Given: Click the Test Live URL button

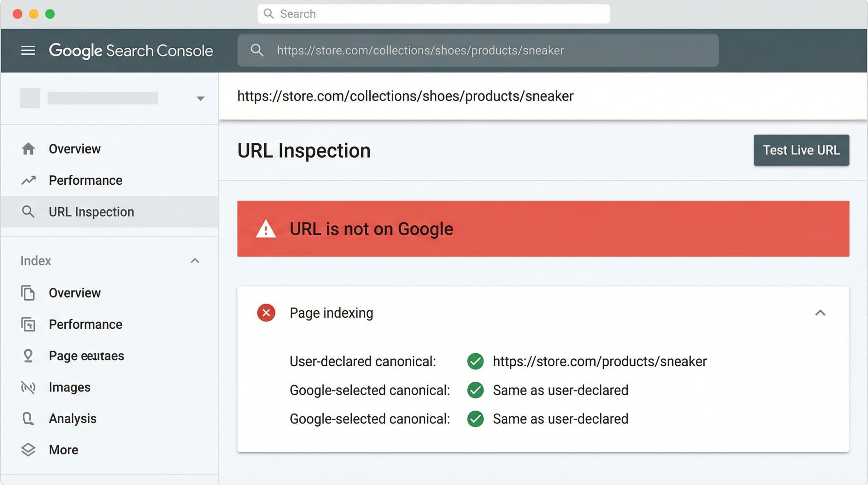Looking at the screenshot, I should (801, 150).
